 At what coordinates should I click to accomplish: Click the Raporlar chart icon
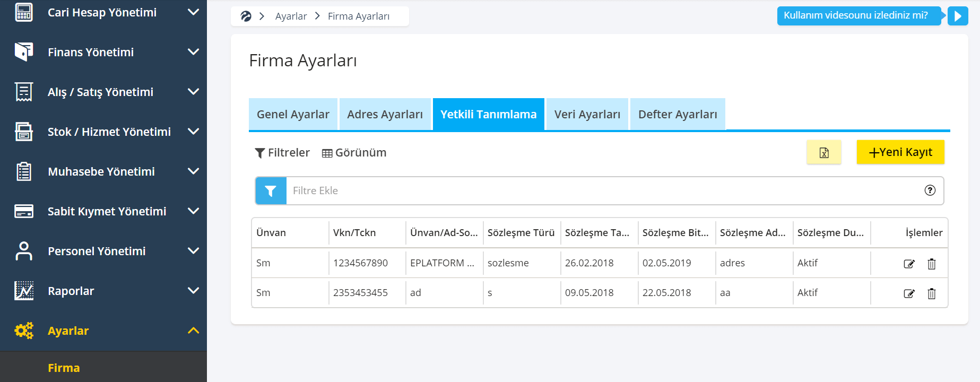point(24,291)
